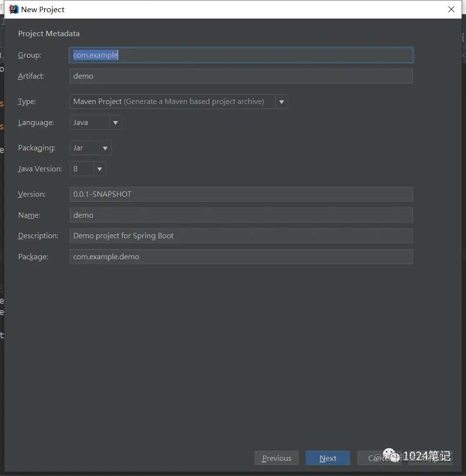This screenshot has height=476, width=466.
Task: Click the Description field for Spring Boot
Action: 241,236
